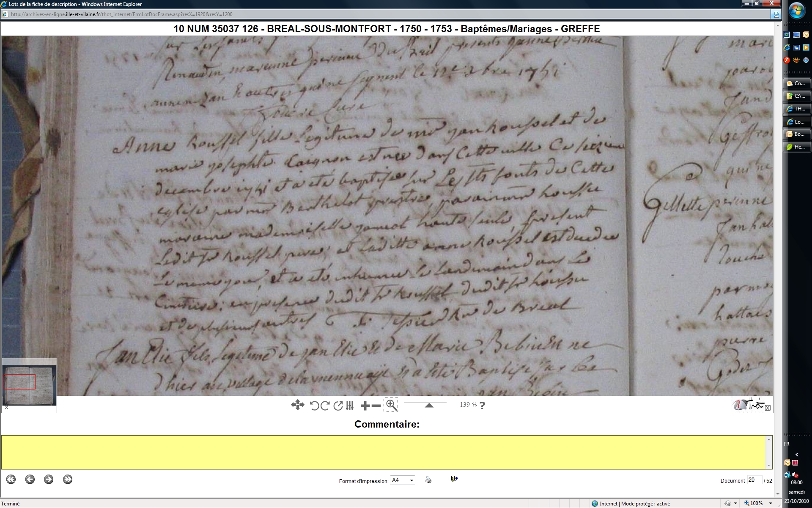Jump to the last document page

68,479
